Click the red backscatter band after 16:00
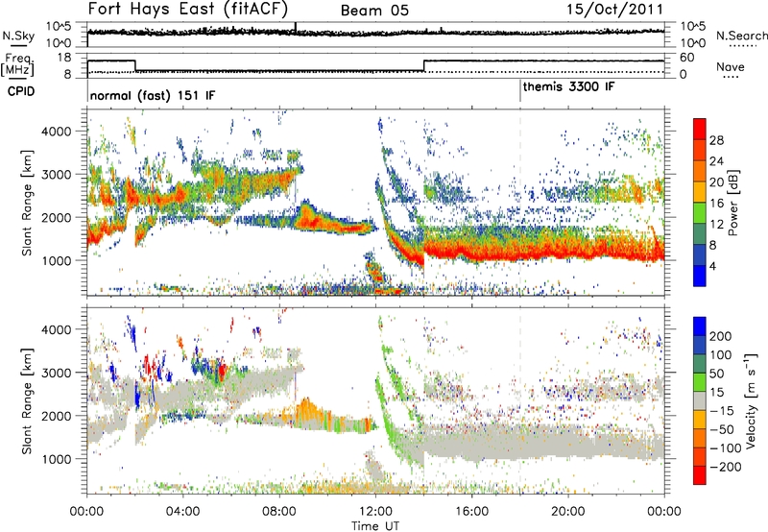768x532 pixels. (568, 253)
